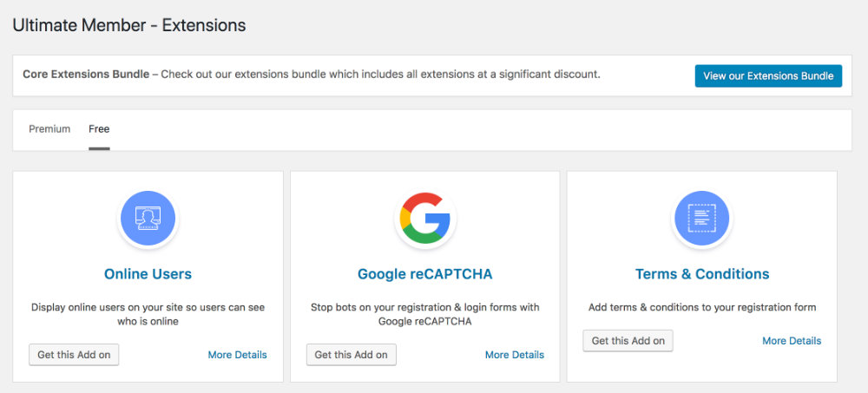View More Details for Terms & Conditions
868x393 pixels.
[792, 341]
